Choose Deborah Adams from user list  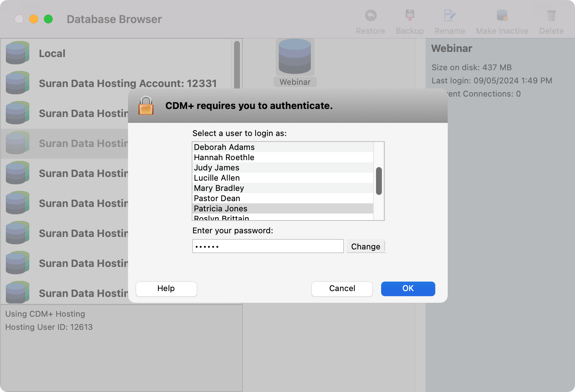(224, 147)
